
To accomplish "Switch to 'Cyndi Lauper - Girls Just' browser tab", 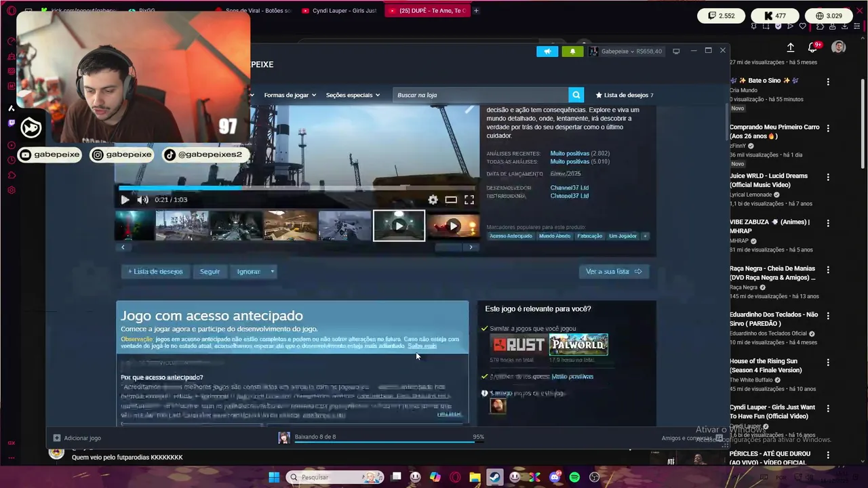I will coord(339,11).
